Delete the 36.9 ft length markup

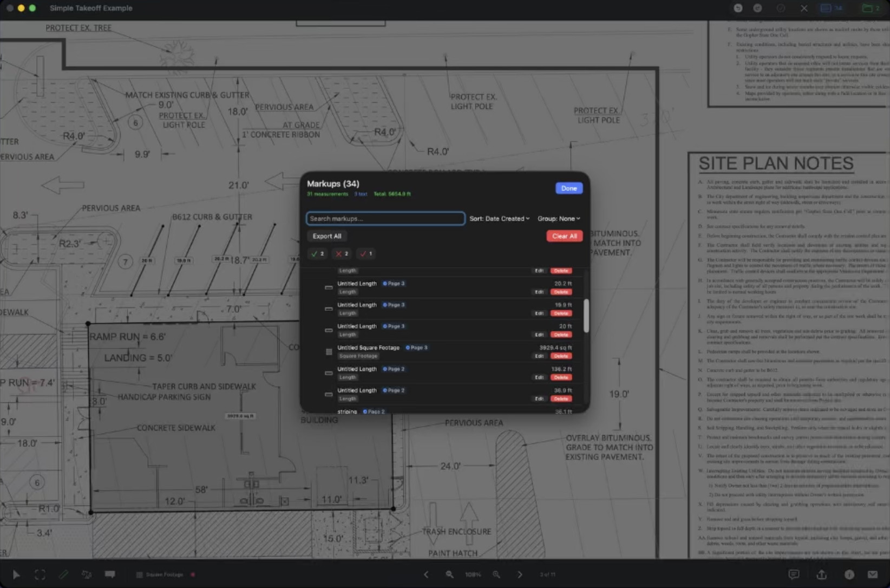561,399
